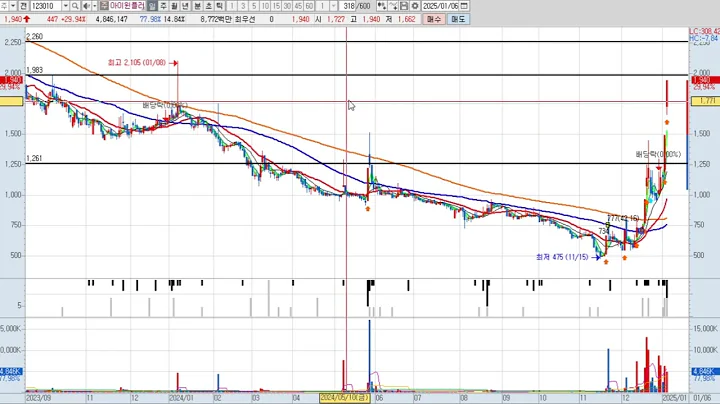The image size is (720, 404).
Task: Switch to minute 분 chart period
Action: tap(197, 6)
